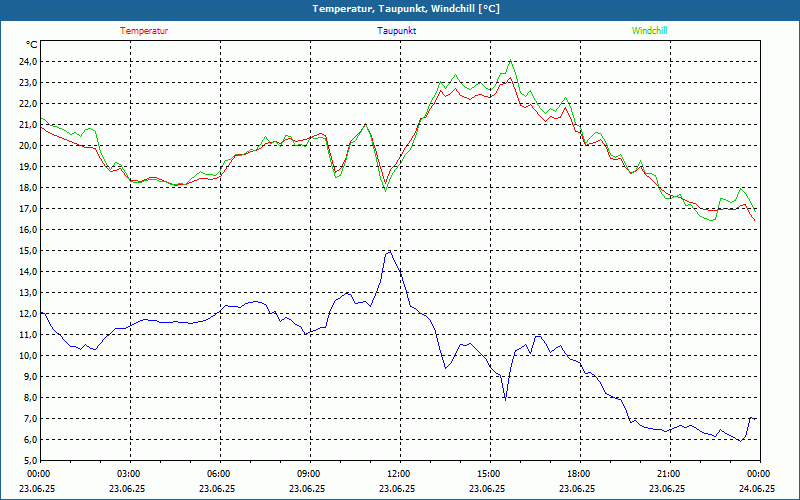
Task: Click the 23,0 y-axis label
Action: coord(29,83)
